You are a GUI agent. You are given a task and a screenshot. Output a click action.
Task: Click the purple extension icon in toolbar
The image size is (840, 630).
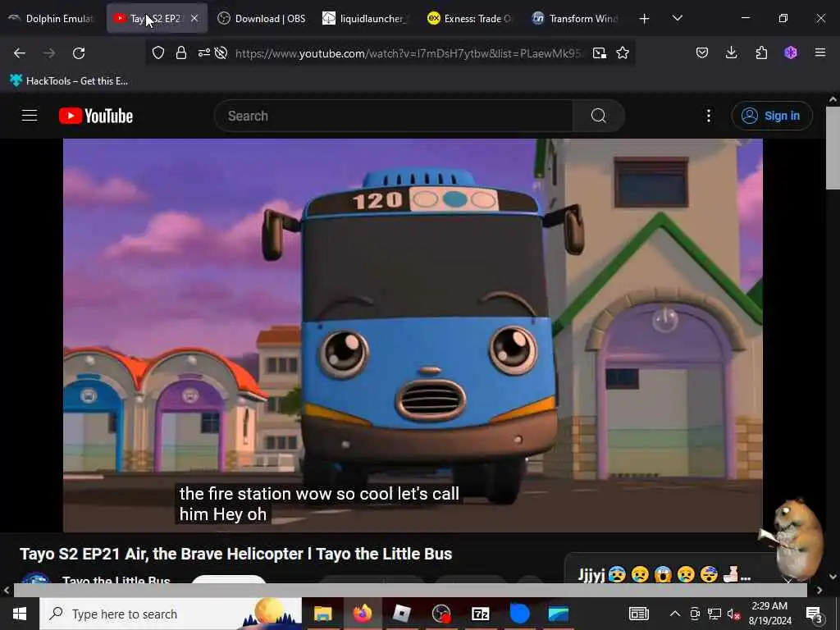click(791, 52)
